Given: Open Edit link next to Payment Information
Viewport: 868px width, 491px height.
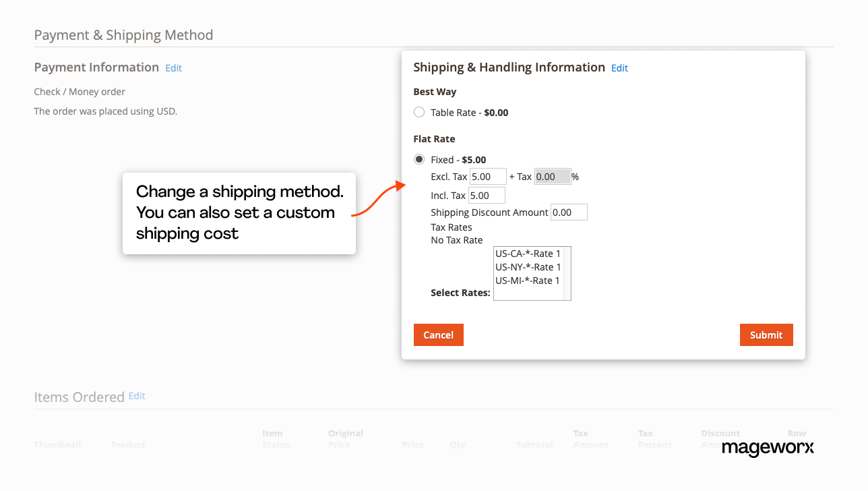Looking at the screenshot, I should pos(174,68).
